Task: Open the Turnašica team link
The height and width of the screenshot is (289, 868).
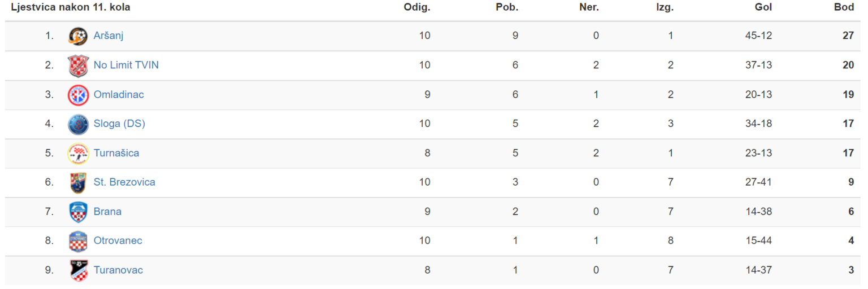Action: pyautogui.click(x=116, y=153)
